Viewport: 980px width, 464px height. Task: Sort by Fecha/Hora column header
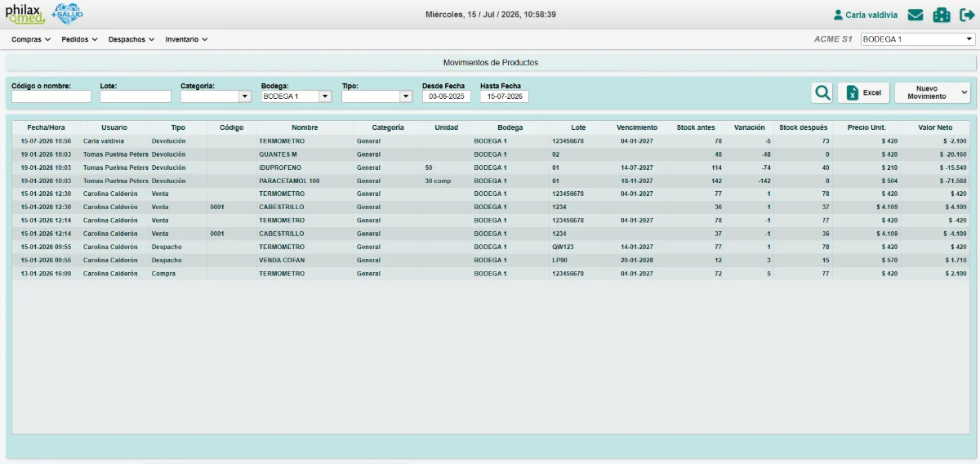46,127
